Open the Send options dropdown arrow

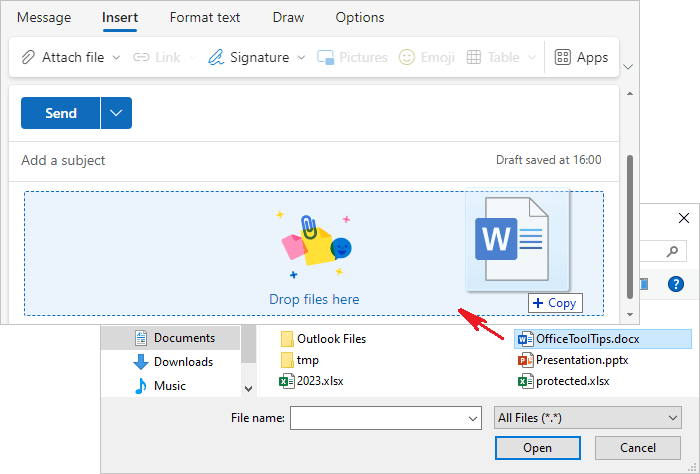pos(116,113)
